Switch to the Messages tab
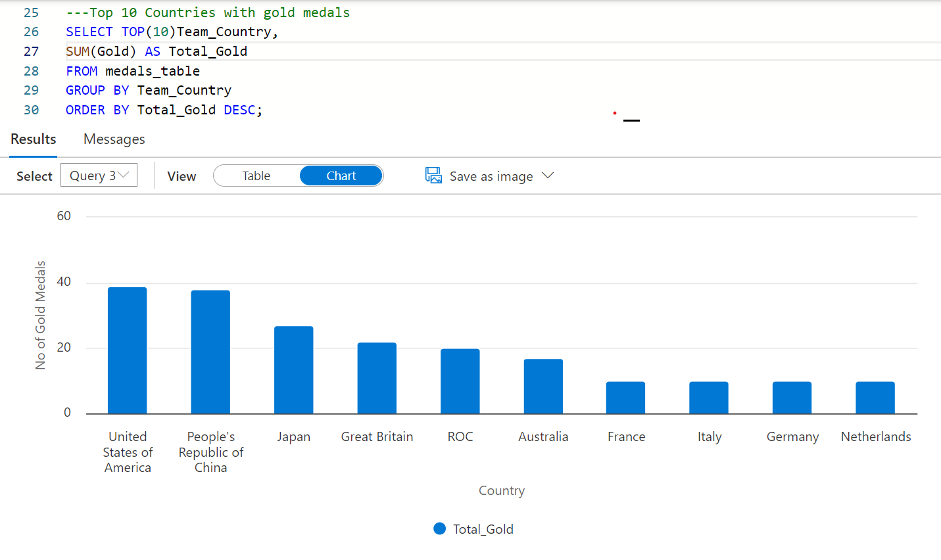Viewport: 941px width, 560px height. 114,139
